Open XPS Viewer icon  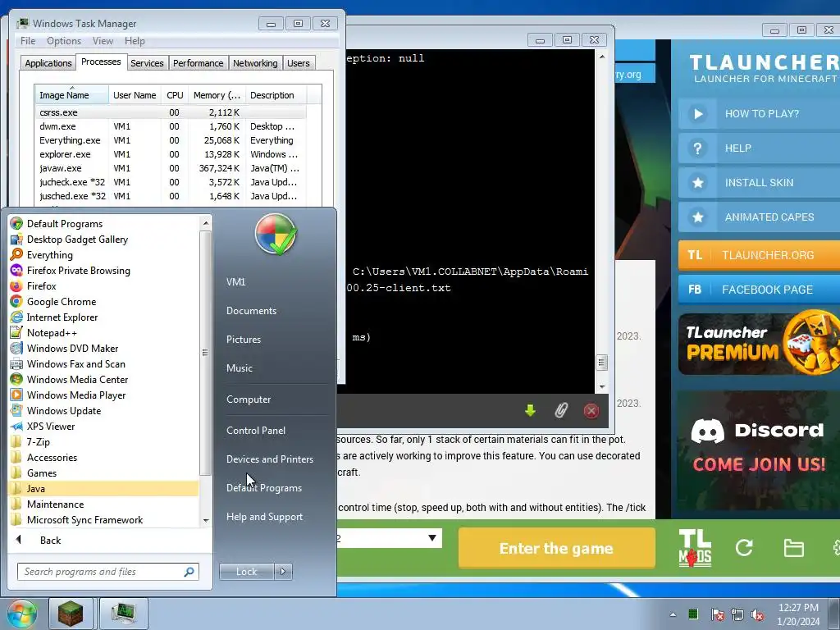tap(16, 426)
